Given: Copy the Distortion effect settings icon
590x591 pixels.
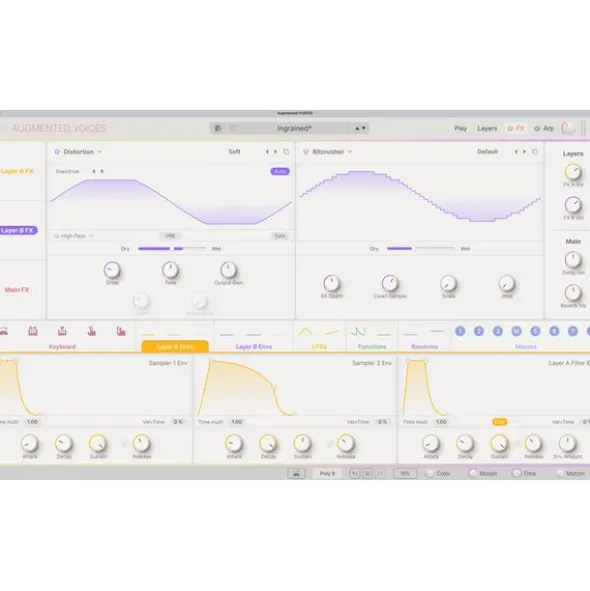Looking at the screenshot, I should (x=286, y=152).
